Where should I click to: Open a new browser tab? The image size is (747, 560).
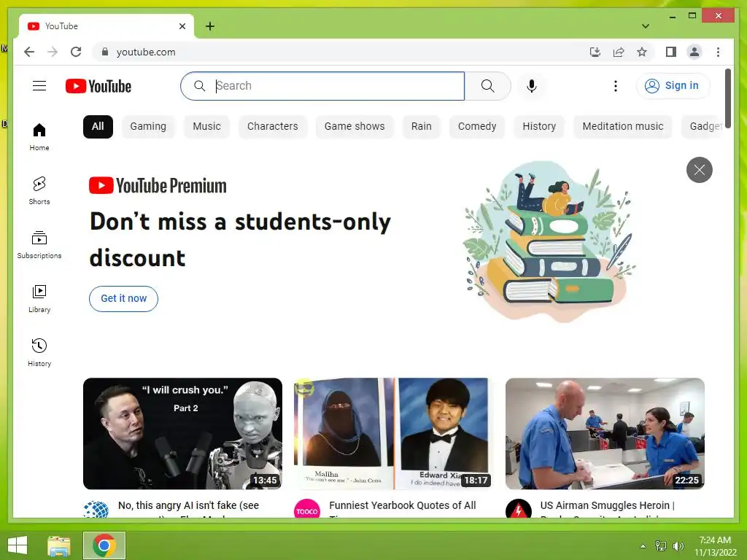tap(210, 26)
